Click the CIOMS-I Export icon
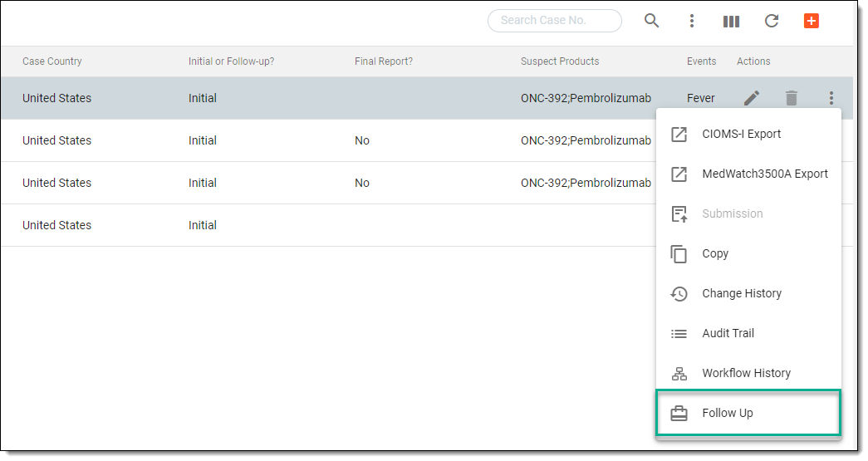 (679, 134)
